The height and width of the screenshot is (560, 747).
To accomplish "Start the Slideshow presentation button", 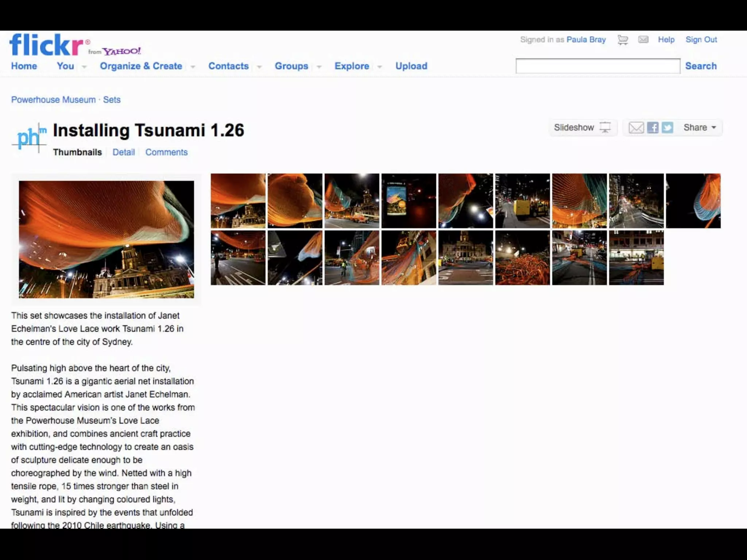I will point(582,128).
